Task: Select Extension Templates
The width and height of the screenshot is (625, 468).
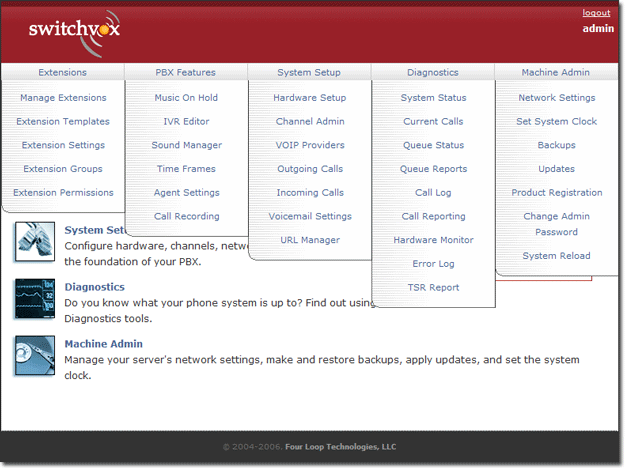Action: [x=63, y=121]
